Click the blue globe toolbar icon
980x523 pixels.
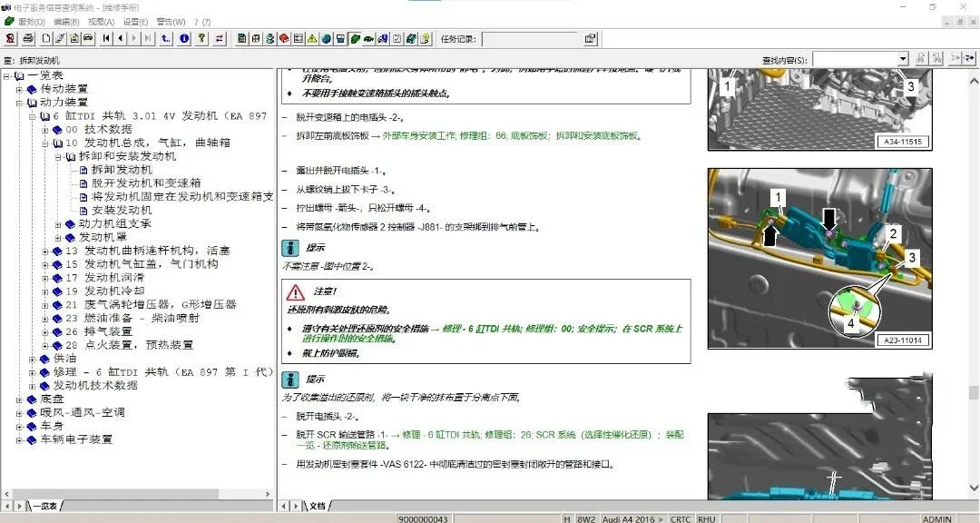(x=327, y=39)
